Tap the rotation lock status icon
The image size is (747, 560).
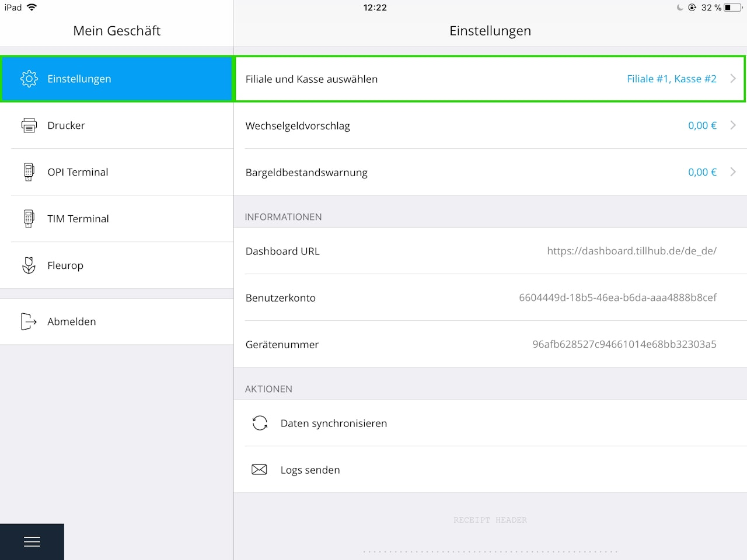(x=692, y=8)
